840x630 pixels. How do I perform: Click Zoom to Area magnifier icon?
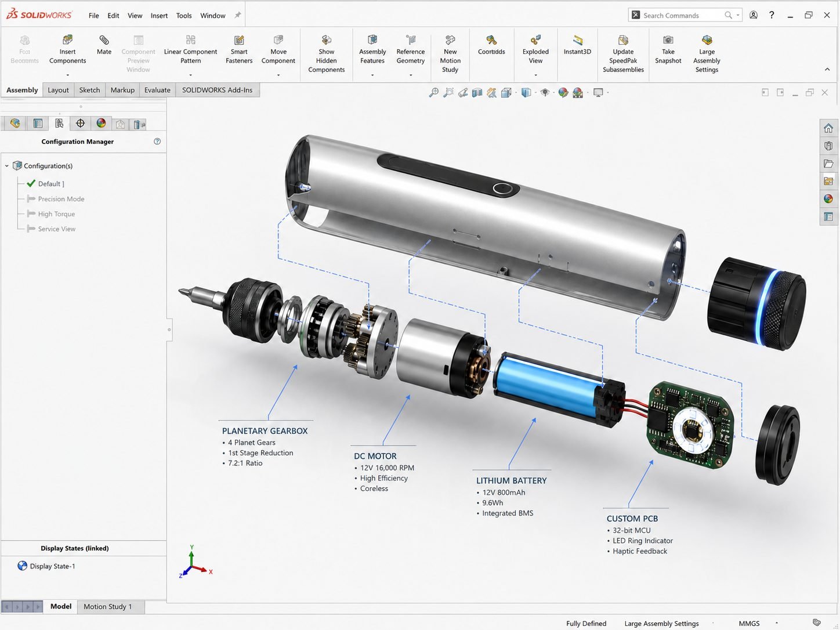point(448,92)
